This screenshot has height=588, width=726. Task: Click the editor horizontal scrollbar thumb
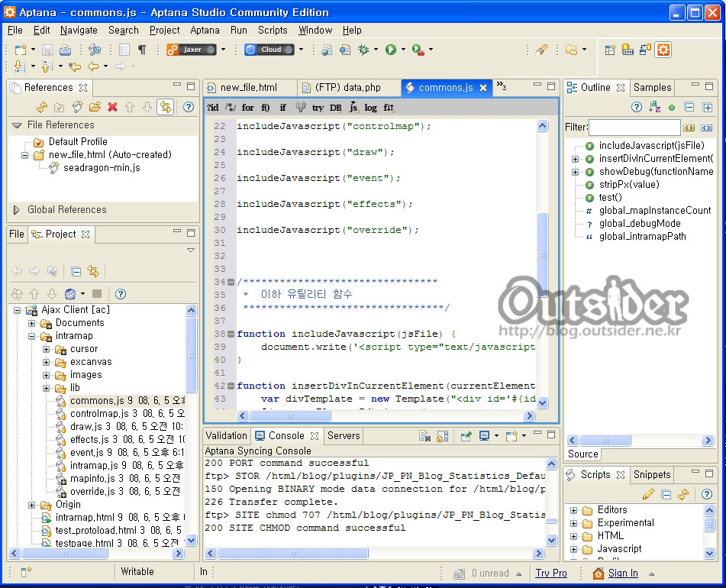(x=290, y=415)
